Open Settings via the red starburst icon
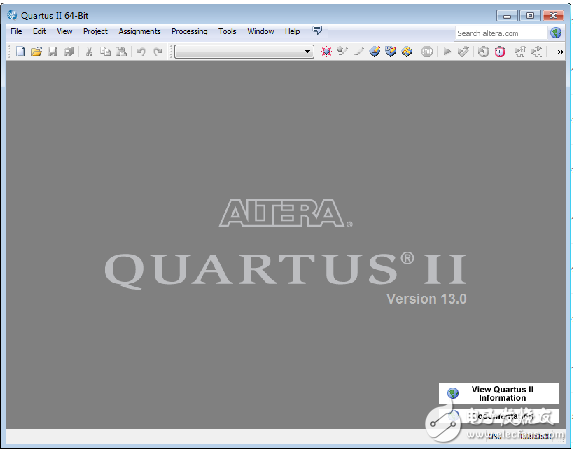Viewport: 573px width, 451px height. (326, 52)
